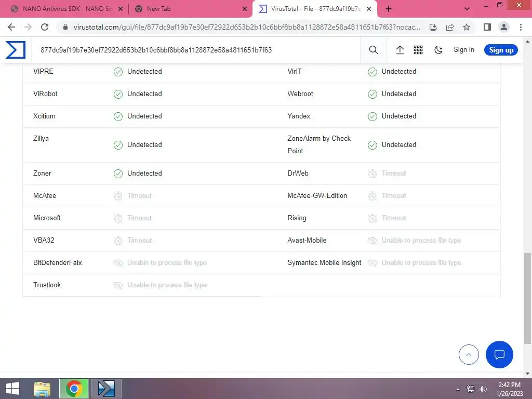Screen dimensions: 532x399
Task: Open the Windows Start menu
Action: coord(12,389)
